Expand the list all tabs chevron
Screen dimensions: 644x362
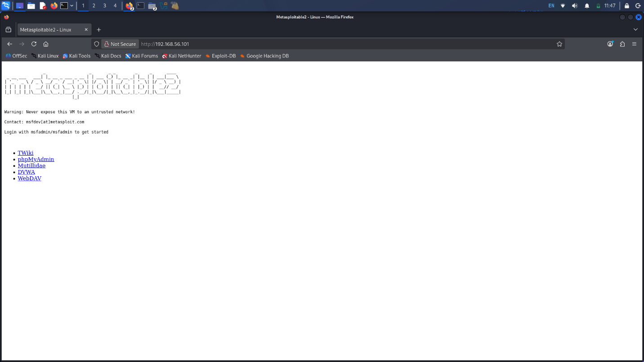click(x=635, y=29)
